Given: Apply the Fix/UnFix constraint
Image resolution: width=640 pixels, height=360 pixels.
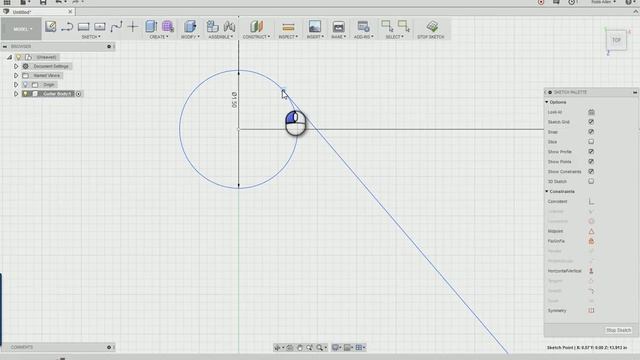Looking at the screenshot, I should tap(591, 241).
